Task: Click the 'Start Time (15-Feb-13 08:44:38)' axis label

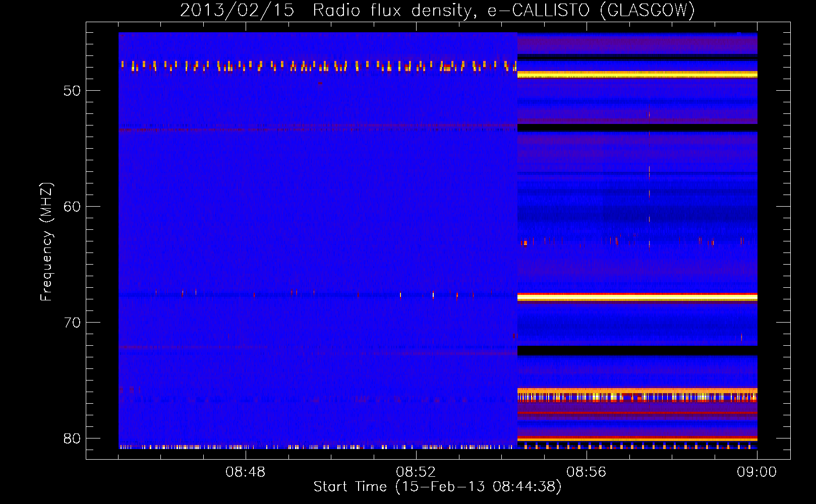Action: pyautogui.click(x=437, y=487)
